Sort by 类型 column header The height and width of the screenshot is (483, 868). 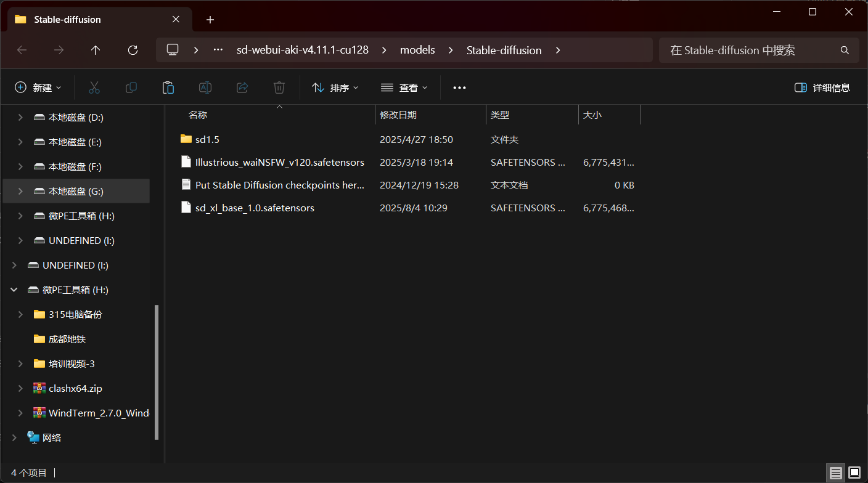point(499,115)
